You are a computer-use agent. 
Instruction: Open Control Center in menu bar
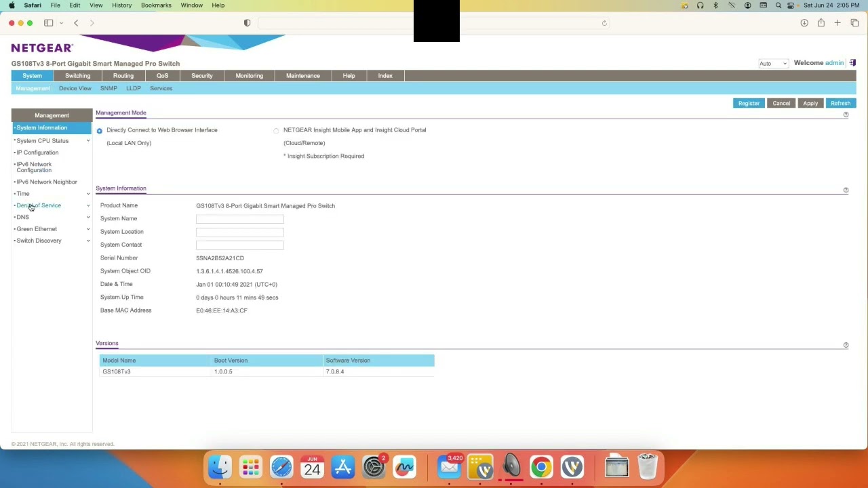coord(791,5)
